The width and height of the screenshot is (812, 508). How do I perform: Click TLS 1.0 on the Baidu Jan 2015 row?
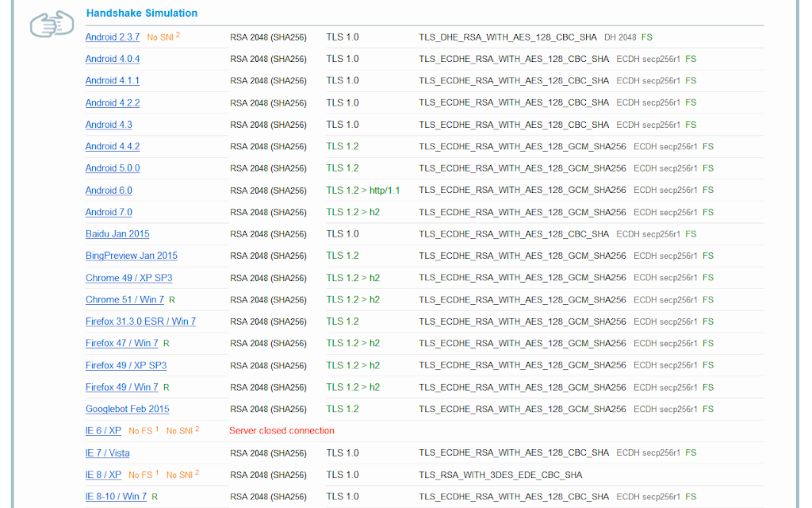click(343, 234)
